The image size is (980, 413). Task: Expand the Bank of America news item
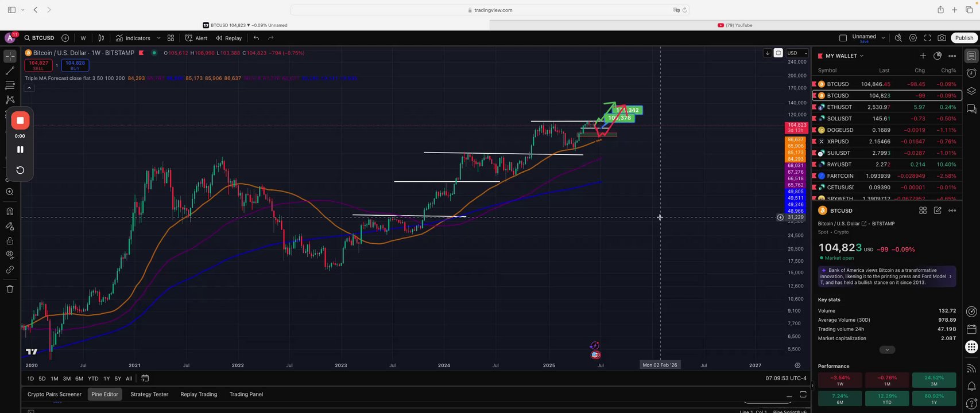click(887, 276)
